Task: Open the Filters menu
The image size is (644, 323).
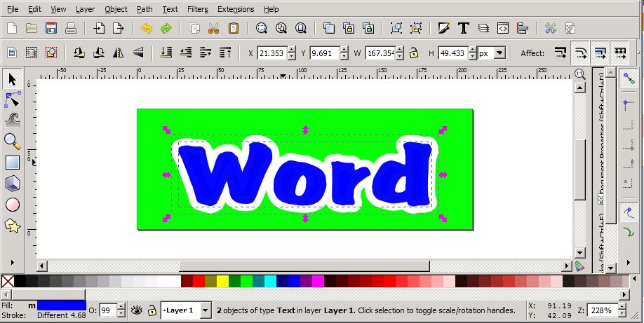Action: (x=197, y=10)
